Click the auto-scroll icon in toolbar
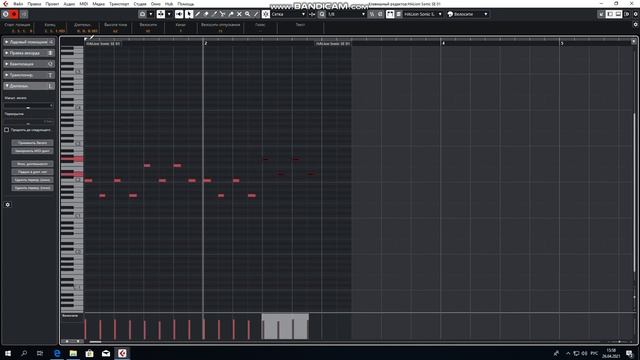The width and height of the screenshot is (640, 360). click(142, 14)
